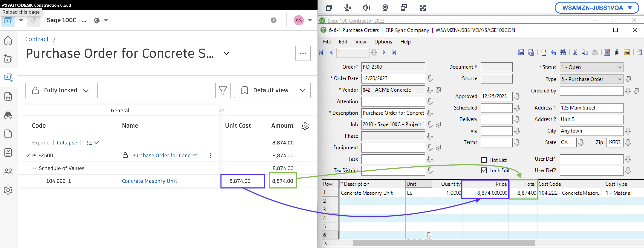
Task: Click the Order Date lookup arrow
Action: coord(430,79)
